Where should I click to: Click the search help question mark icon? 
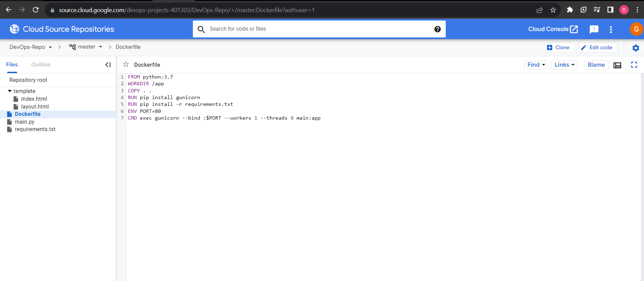tap(437, 29)
